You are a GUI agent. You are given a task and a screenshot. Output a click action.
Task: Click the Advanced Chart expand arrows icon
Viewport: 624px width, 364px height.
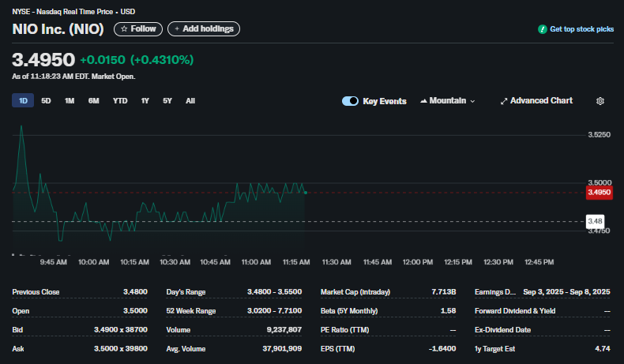(x=504, y=101)
